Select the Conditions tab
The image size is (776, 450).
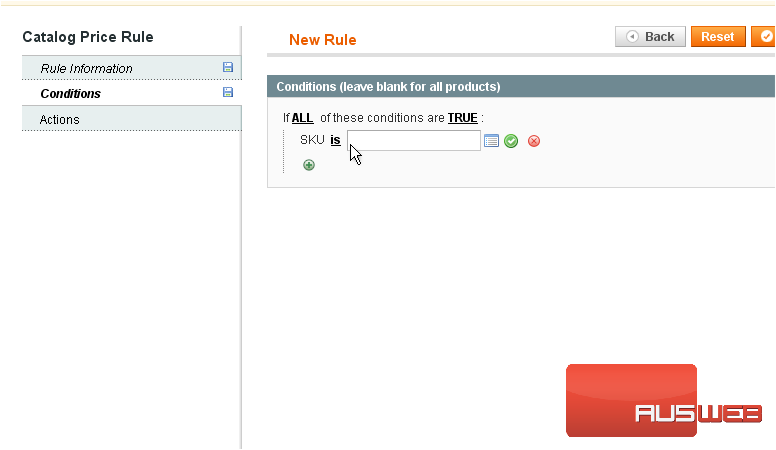click(x=70, y=94)
